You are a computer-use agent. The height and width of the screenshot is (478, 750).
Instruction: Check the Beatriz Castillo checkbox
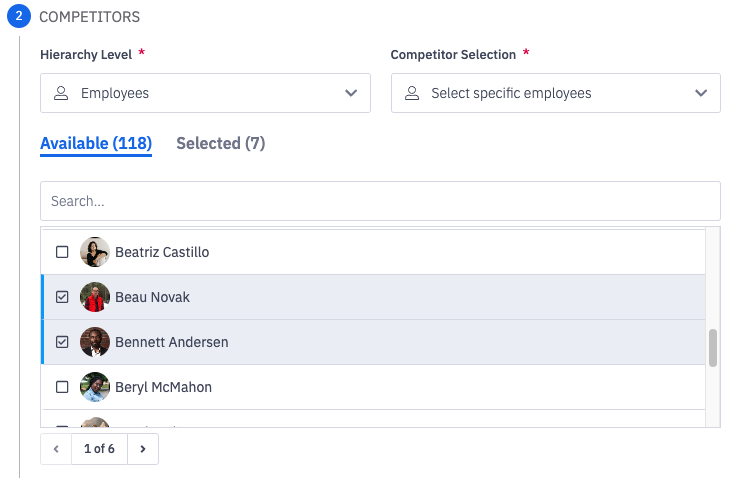pyautogui.click(x=62, y=252)
